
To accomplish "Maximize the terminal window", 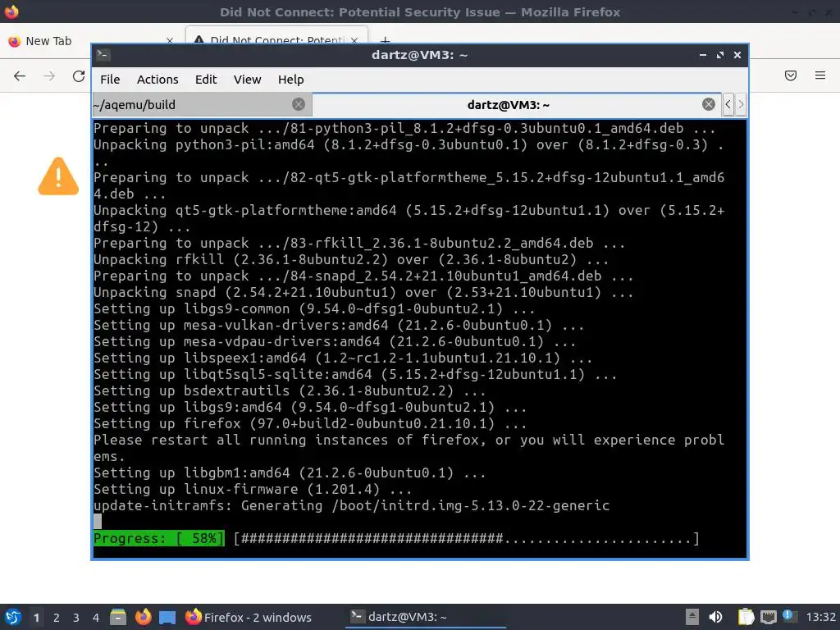I will [x=720, y=55].
